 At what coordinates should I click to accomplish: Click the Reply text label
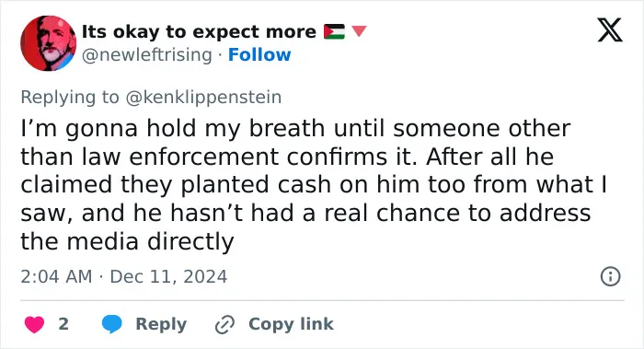click(161, 324)
